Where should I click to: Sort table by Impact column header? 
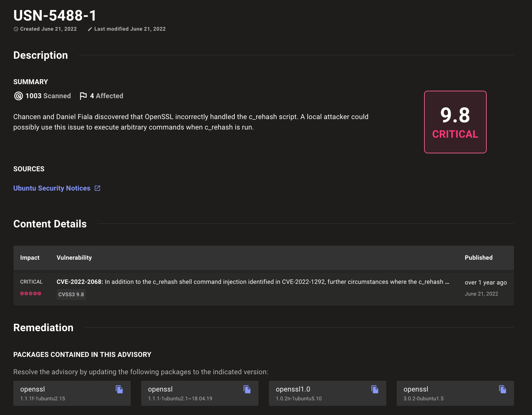pyautogui.click(x=30, y=258)
